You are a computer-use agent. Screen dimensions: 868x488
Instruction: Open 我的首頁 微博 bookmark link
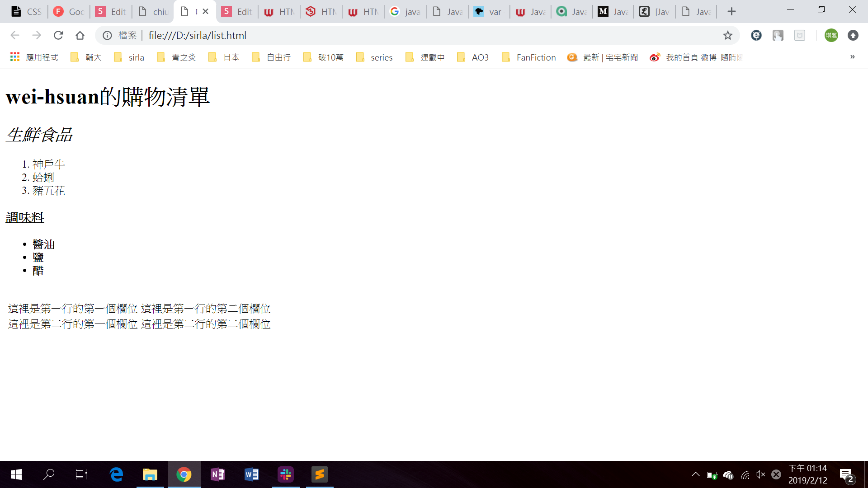(696, 57)
